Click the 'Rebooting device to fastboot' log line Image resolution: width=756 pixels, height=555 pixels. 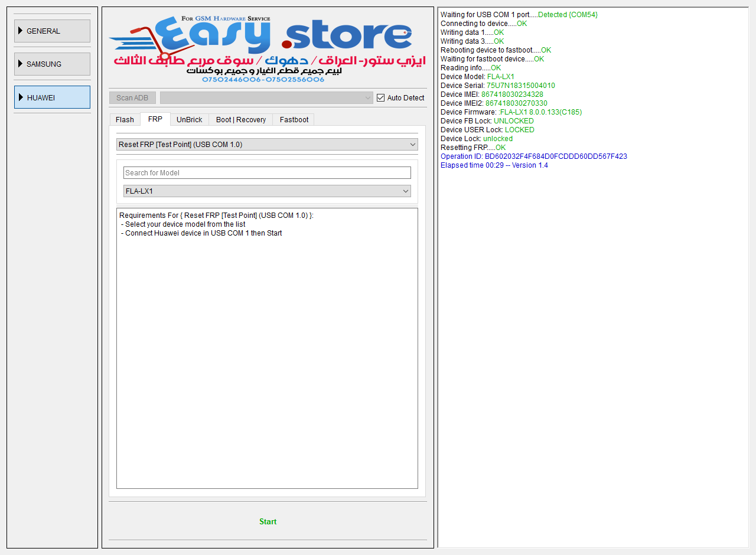(x=496, y=50)
